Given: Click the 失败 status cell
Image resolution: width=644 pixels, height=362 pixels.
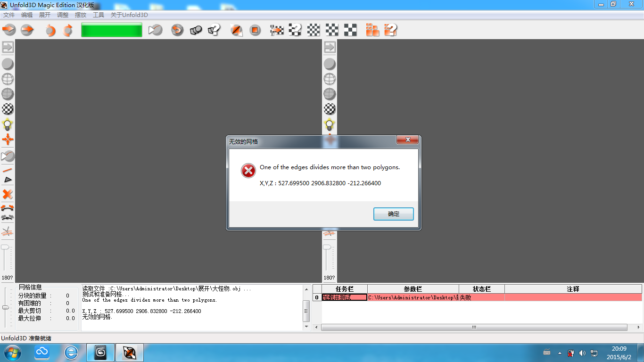Looking at the screenshot, I should (482, 297).
